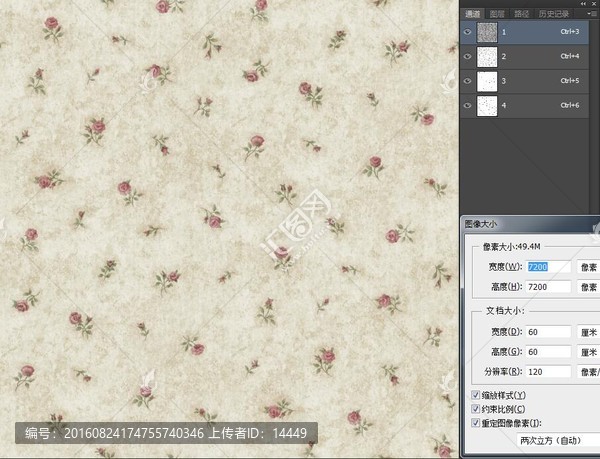Click the 文档大小 group label
This screenshot has width=600, height=459.
505,311
